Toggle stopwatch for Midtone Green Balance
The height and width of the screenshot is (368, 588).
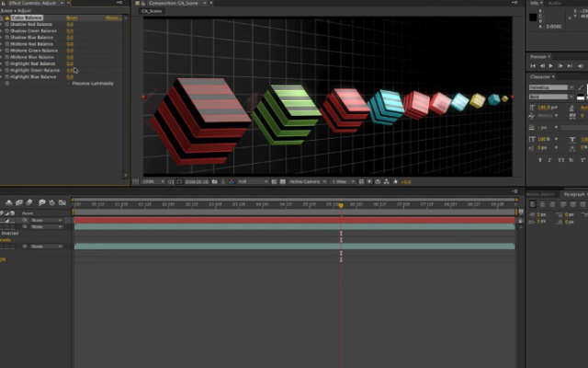(x=7, y=51)
